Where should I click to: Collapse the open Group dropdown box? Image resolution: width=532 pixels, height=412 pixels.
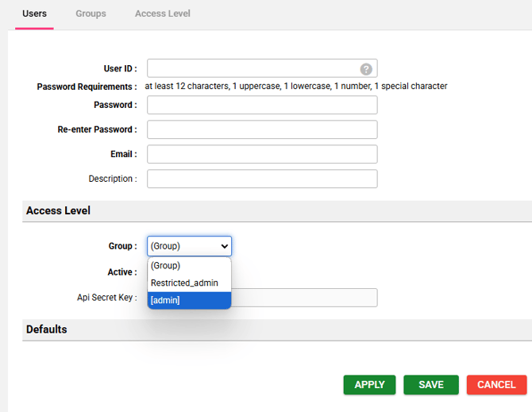[x=189, y=246]
